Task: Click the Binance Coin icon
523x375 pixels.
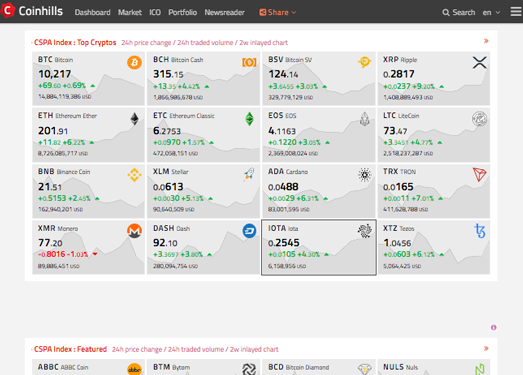Action: click(134, 175)
